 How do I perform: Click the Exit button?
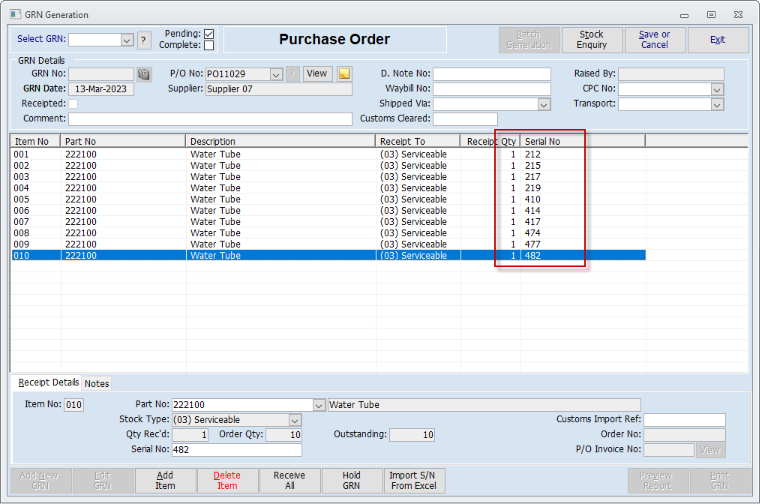click(x=718, y=40)
